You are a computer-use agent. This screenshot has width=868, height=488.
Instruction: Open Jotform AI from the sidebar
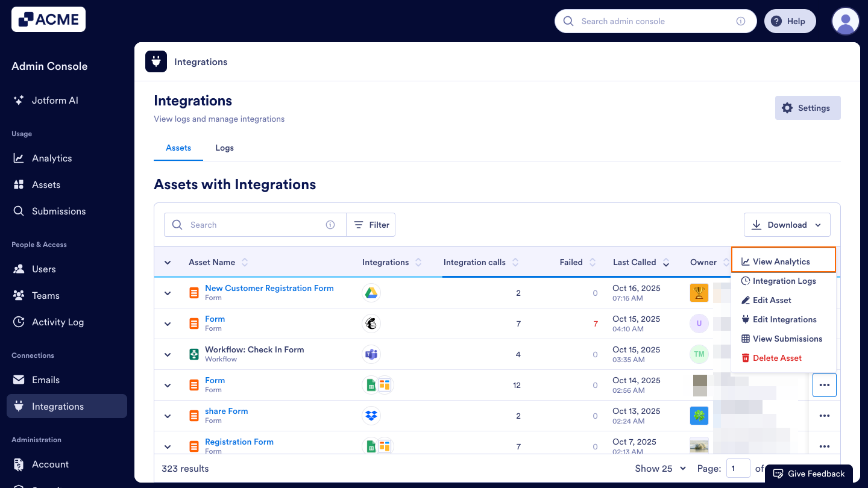55,100
